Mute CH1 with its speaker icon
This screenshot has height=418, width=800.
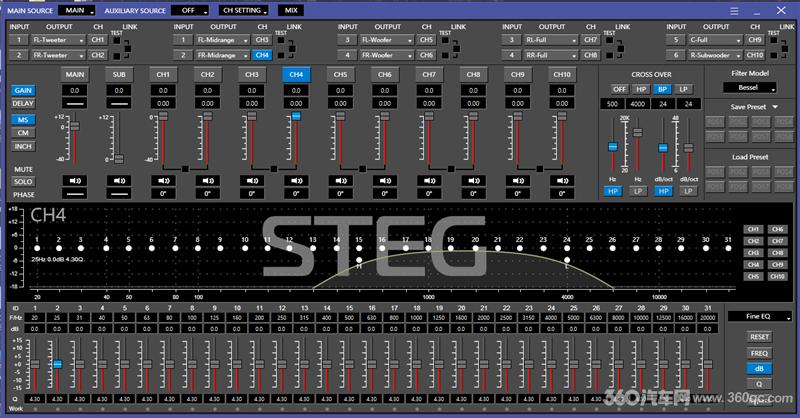click(163, 181)
